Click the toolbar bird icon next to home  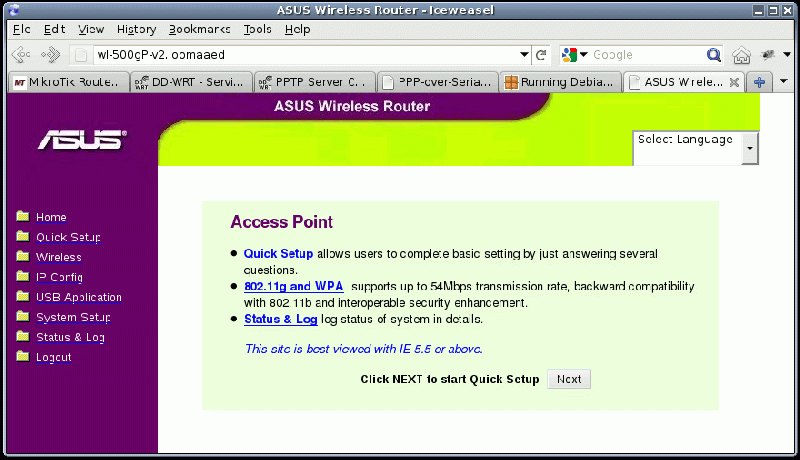767,55
